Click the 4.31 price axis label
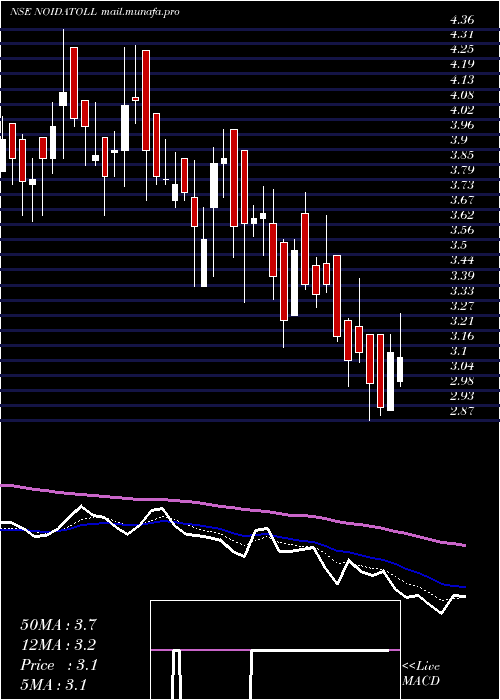500x700 pixels. (462, 34)
